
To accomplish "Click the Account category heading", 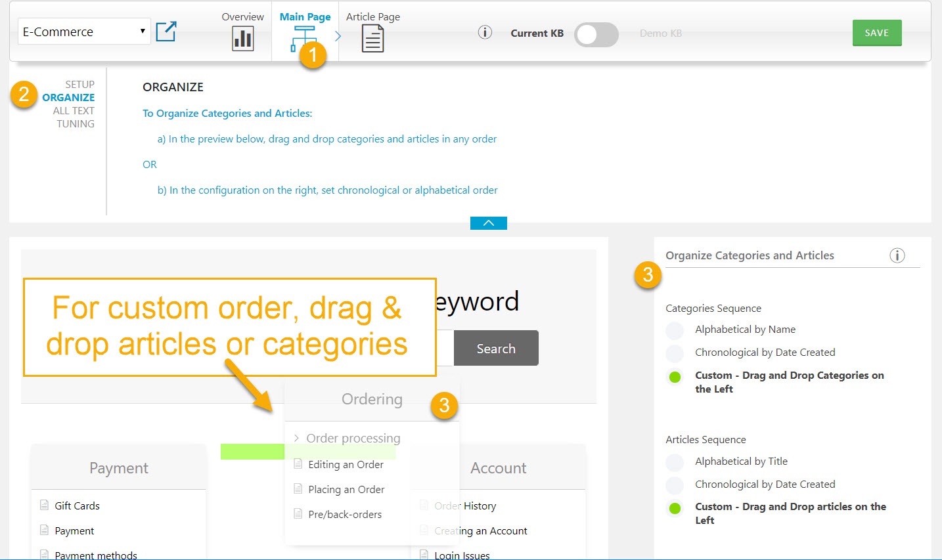I will [499, 468].
